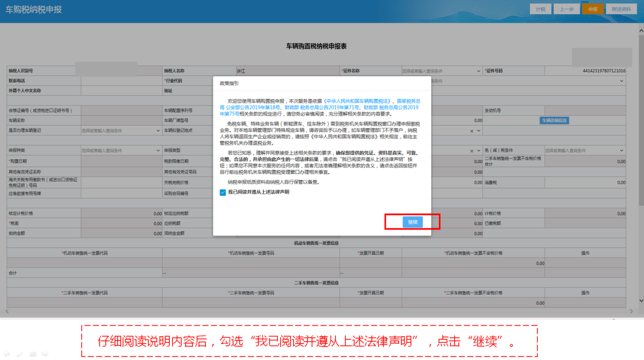The image size is (644, 360).
Task: Click the vertical scrollbar up arrow
Action: [641, 31]
